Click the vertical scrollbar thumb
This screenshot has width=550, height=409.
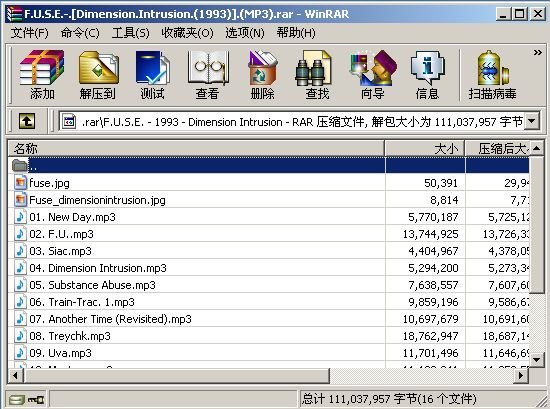point(537,225)
